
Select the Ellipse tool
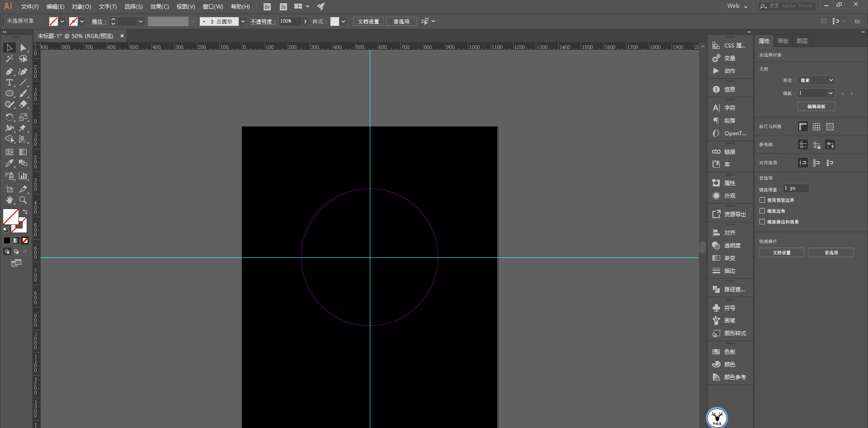[9, 94]
